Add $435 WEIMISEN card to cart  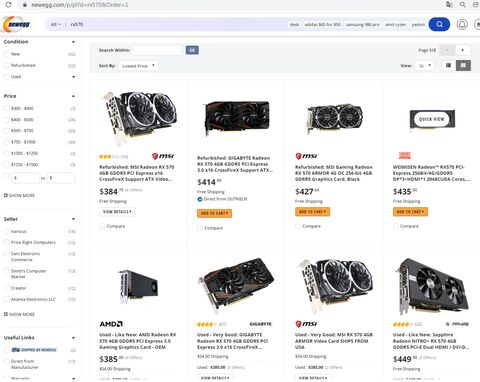point(410,212)
